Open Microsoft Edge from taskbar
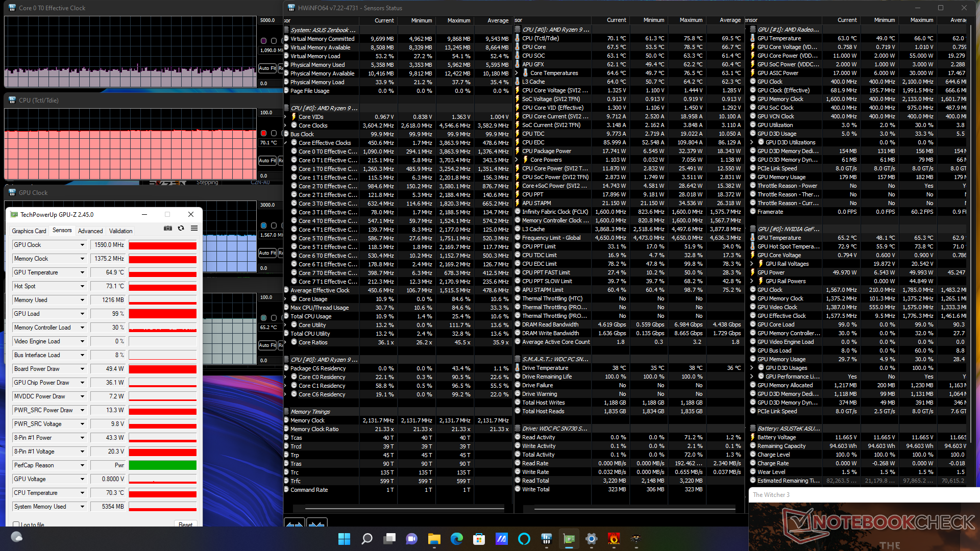 pos(456,539)
